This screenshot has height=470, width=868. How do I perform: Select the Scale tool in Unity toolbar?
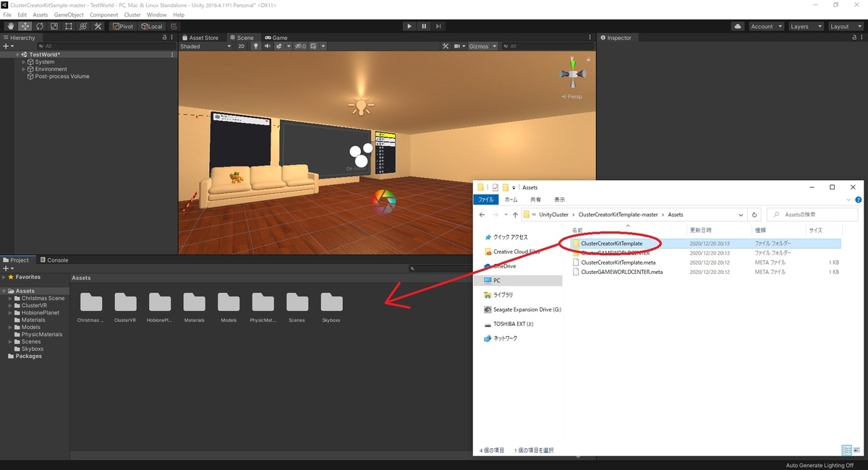tap(54, 26)
